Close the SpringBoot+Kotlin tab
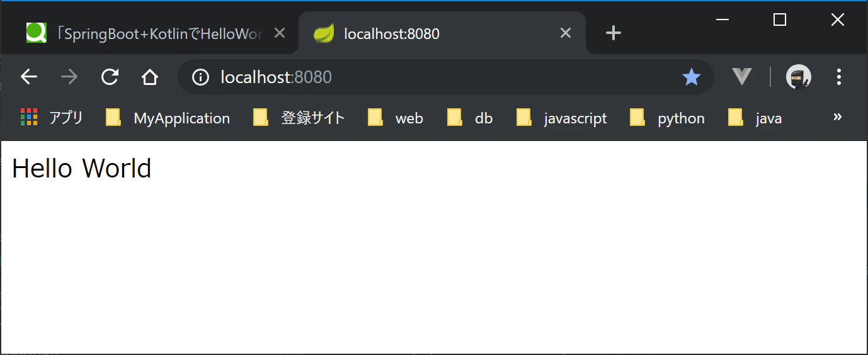Image resolution: width=868 pixels, height=355 pixels. pyautogui.click(x=280, y=33)
